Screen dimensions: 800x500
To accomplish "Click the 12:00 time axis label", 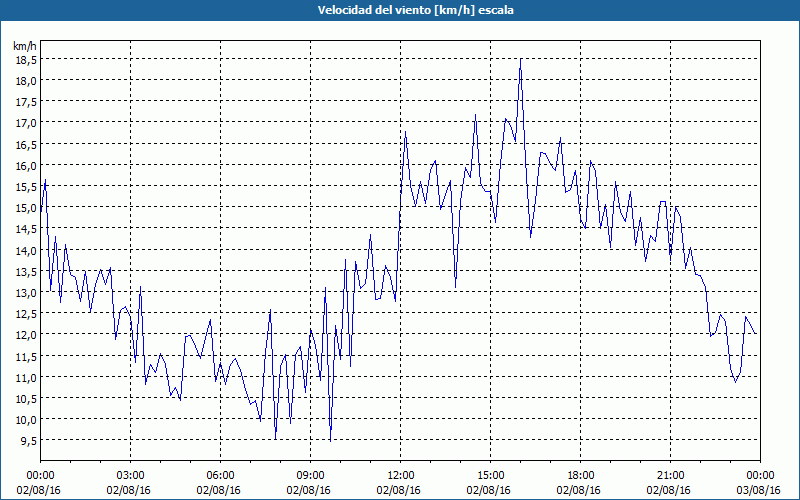I will pos(401,476).
